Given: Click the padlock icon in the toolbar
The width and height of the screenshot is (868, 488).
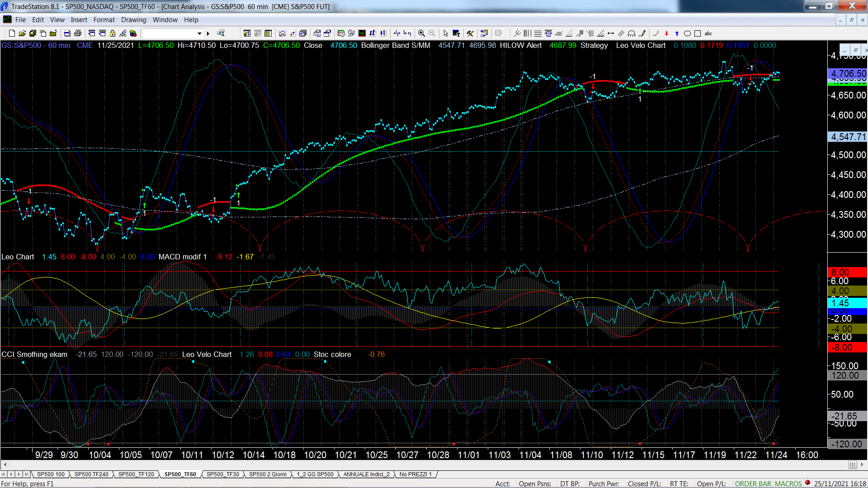Looking at the screenshot, I should 113,33.
